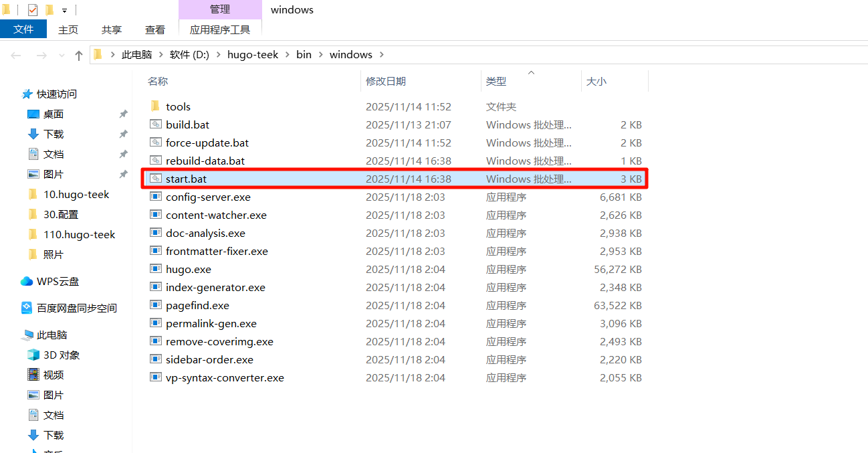Sort by 大小 column header

[x=596, y=81]
